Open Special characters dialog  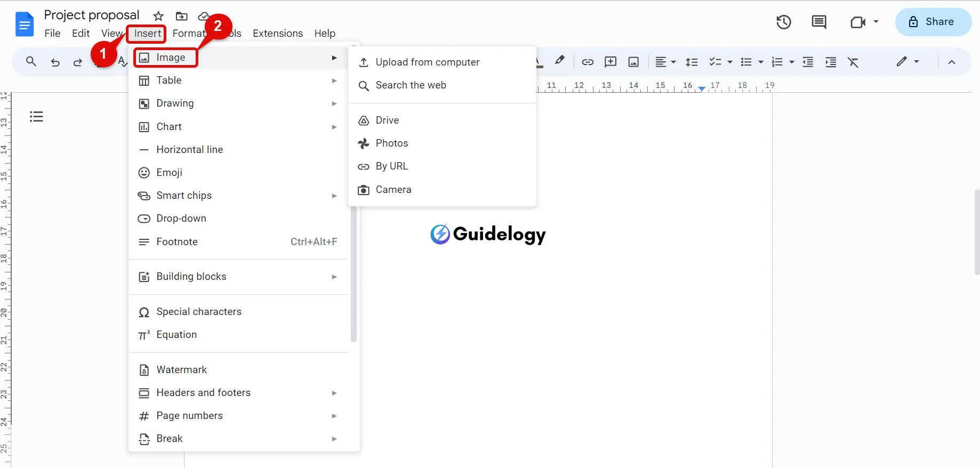coord(238,312)
